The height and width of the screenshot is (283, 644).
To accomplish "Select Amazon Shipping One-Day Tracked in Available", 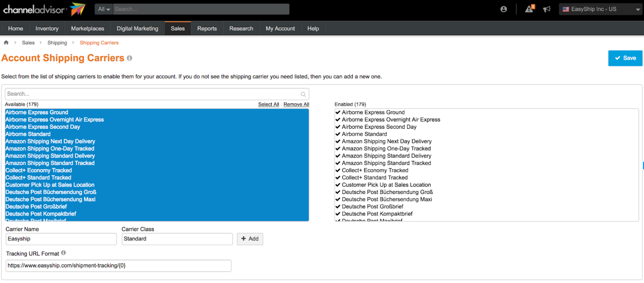I will pyautogui.click(x=157, y=149).
